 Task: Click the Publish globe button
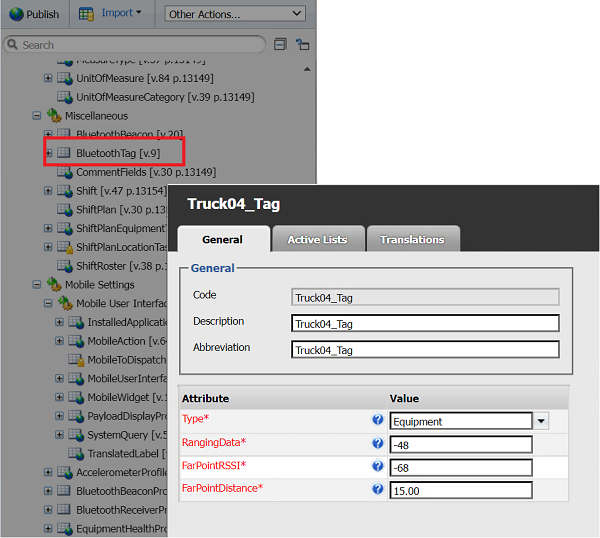click(x=34, y=14)
